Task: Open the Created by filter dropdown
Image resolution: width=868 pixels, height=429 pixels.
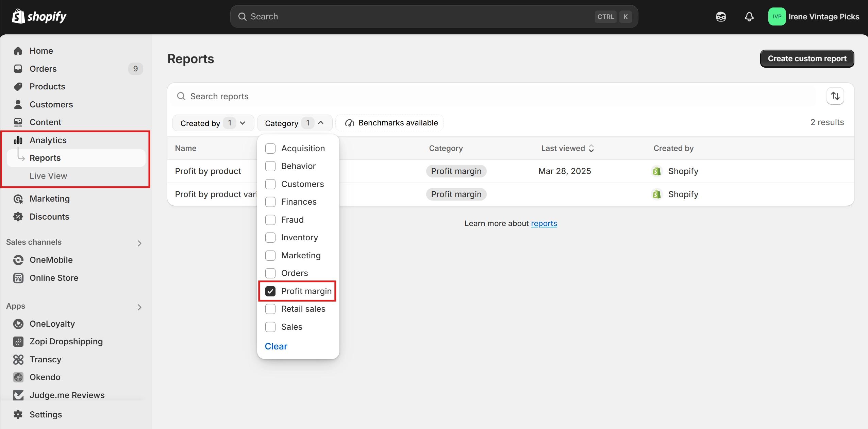Action: coord(213,123)
